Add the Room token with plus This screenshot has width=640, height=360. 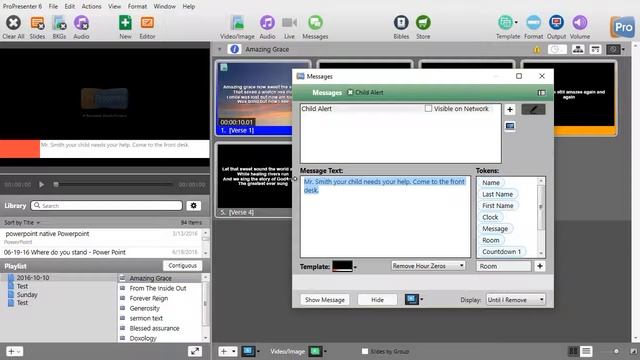tap(540, 266)
